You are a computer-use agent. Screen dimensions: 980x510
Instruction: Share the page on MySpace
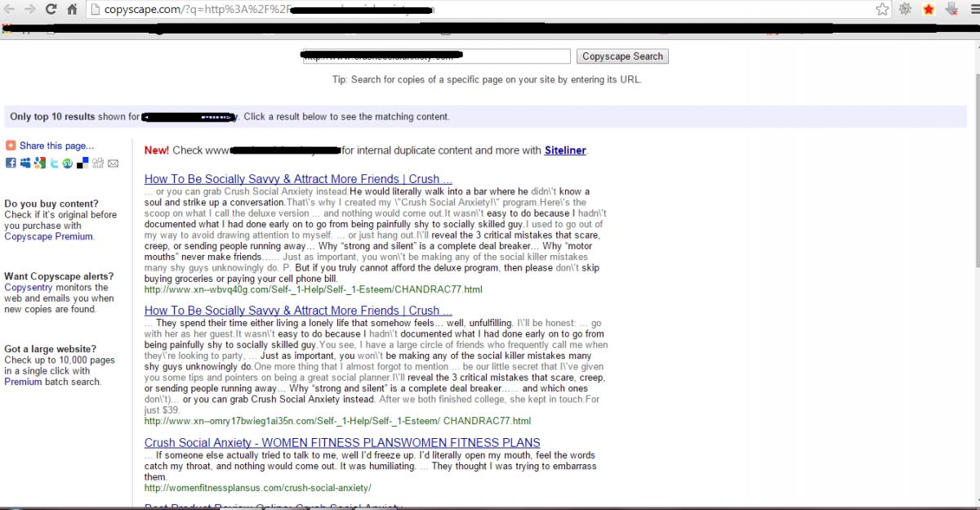25,163
